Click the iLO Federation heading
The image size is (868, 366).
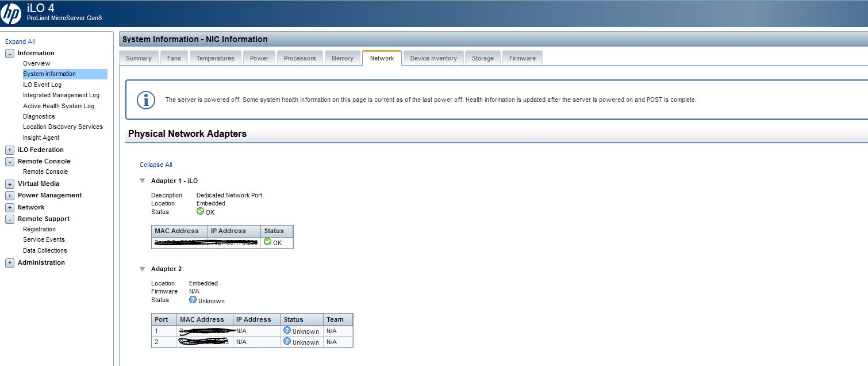click(41, 150)
